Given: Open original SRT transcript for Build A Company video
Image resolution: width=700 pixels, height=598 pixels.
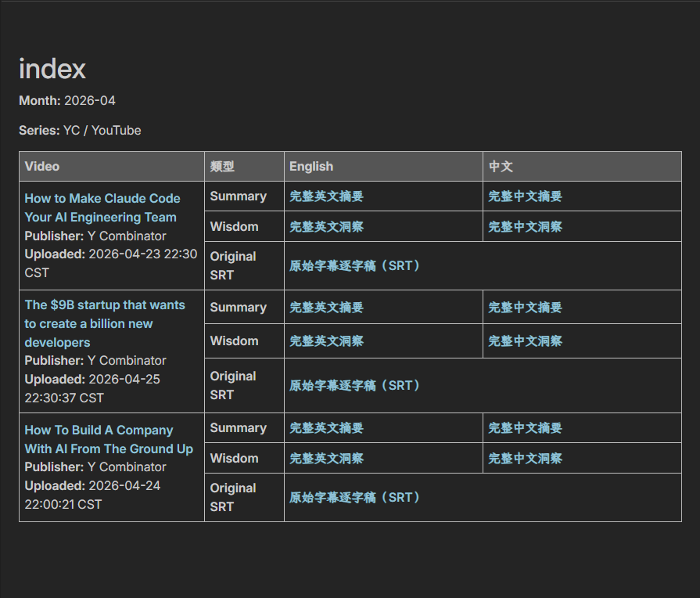Looking at the screenshot, I should point(354,498).
